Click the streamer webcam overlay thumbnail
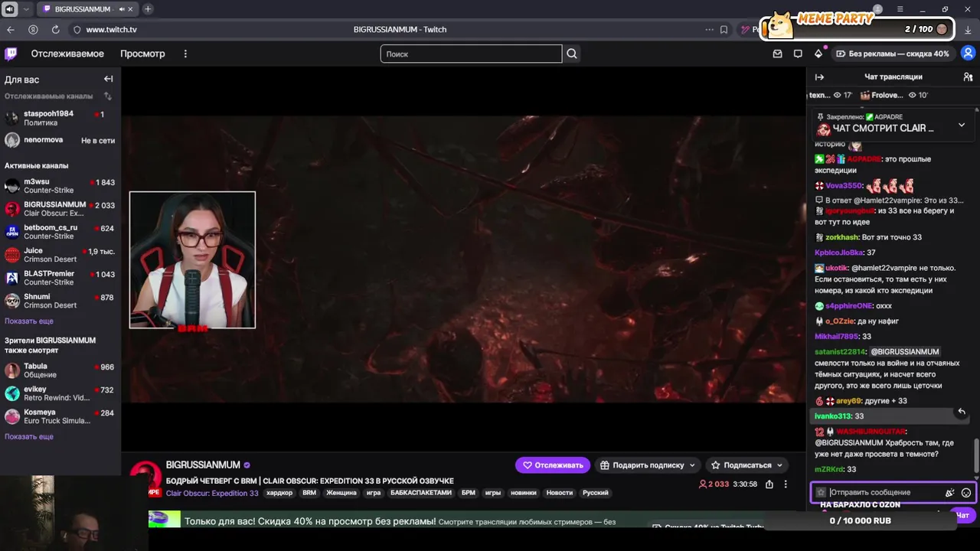The width and height of the screenshot is (980, 551). click(x=192, y=260)
